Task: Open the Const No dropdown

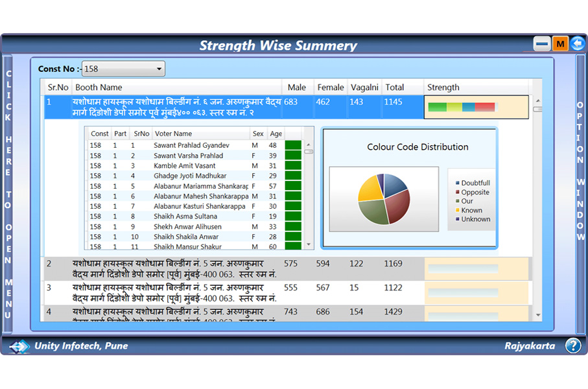Action: coord(123,69)
